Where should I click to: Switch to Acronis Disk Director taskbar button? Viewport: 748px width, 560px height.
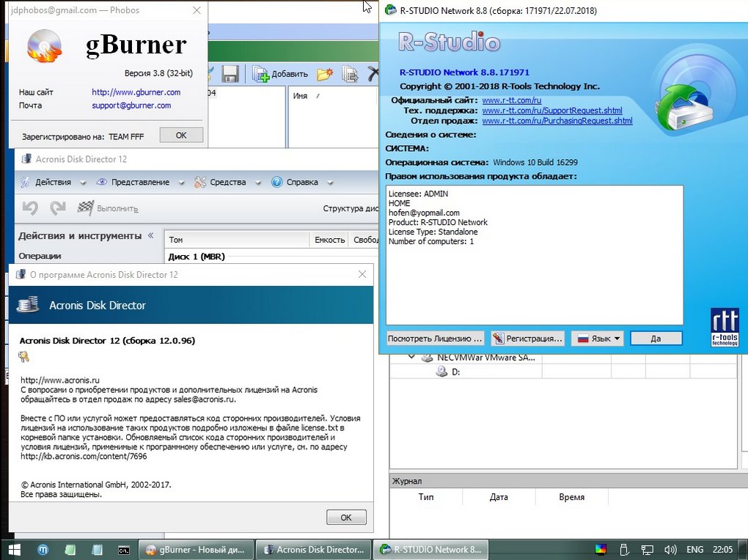(x=313, y=550)
